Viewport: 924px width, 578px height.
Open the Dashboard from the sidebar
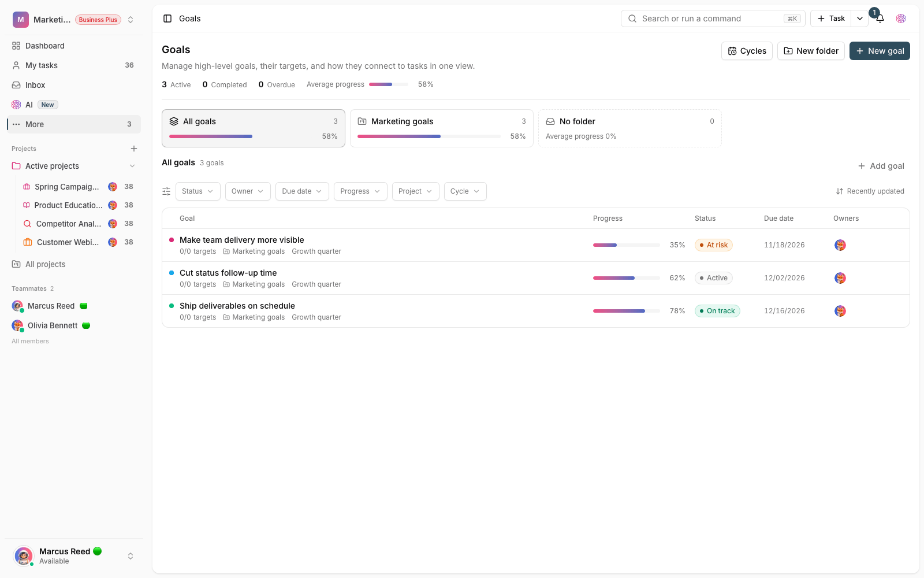click(x=74, y=46)
